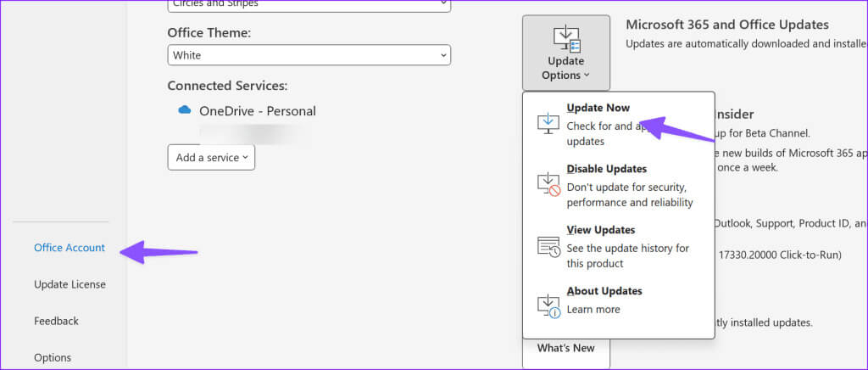Open the Office Account page
This screenshot has width=868, height=370.
pyautogui.click(x=70, y=248)
